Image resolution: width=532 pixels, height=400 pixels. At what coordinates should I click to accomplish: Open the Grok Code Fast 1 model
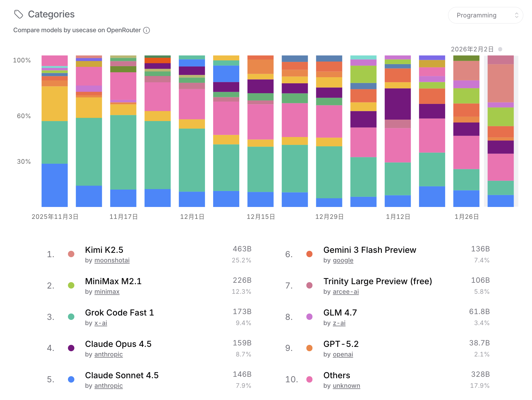pos(119,313)
